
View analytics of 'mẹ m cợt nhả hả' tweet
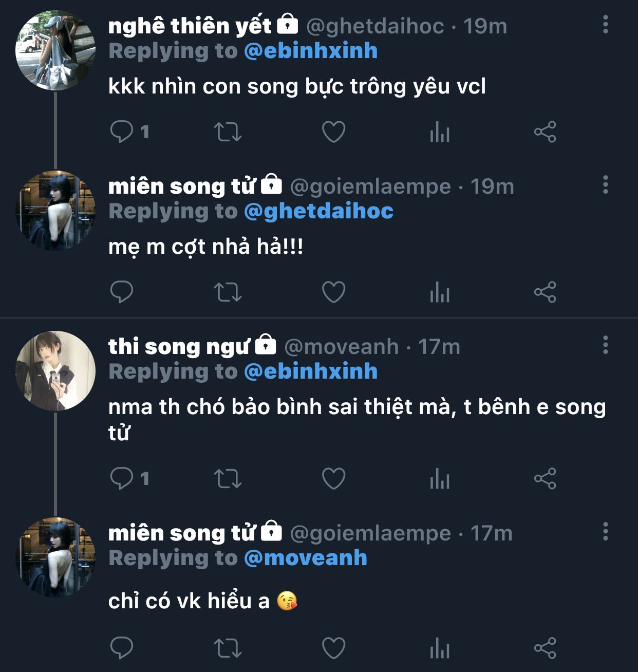point(439,292)
